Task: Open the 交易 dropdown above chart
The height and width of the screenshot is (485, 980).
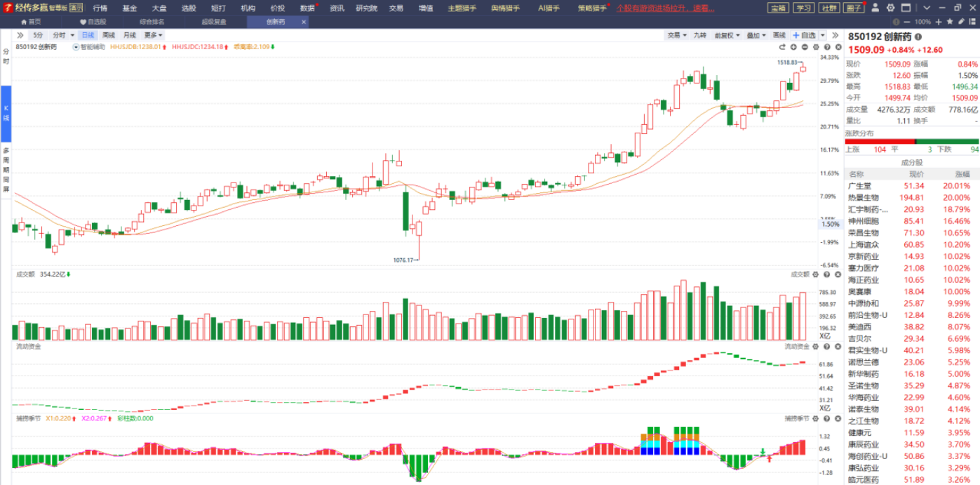Action: click(x=677, y=35)
